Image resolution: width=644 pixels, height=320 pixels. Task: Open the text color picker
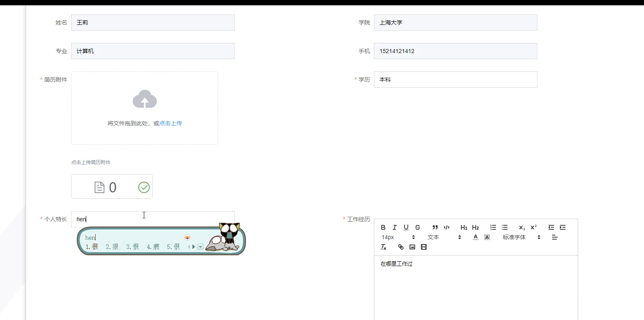476,237
